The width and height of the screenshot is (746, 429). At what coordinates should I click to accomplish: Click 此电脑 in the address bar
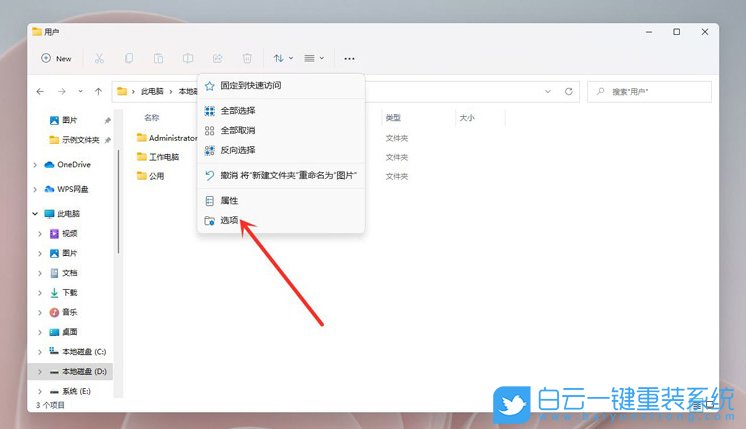pos(152,91)
